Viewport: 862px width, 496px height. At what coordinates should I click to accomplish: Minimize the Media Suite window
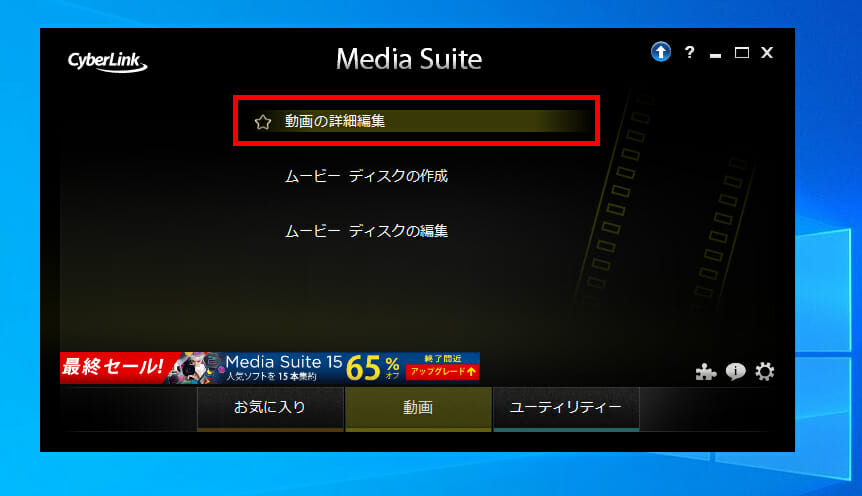click(x=715, y=54)
